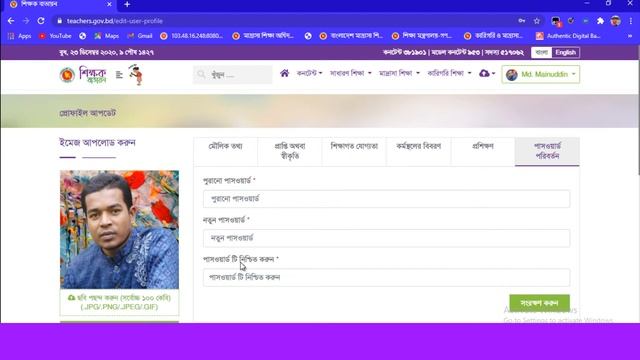Open the saved password key icon
Viewport: 640px width, 360px height.
click(x=522, y=21)
